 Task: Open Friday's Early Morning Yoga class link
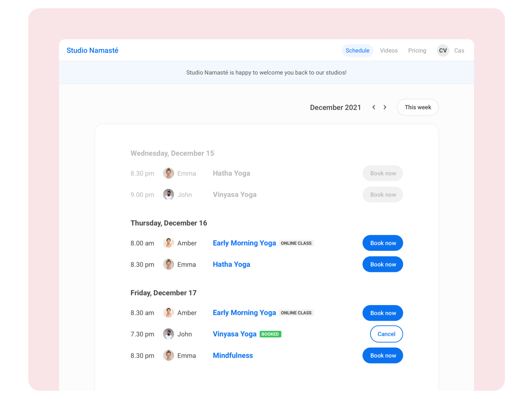(244, 313)
